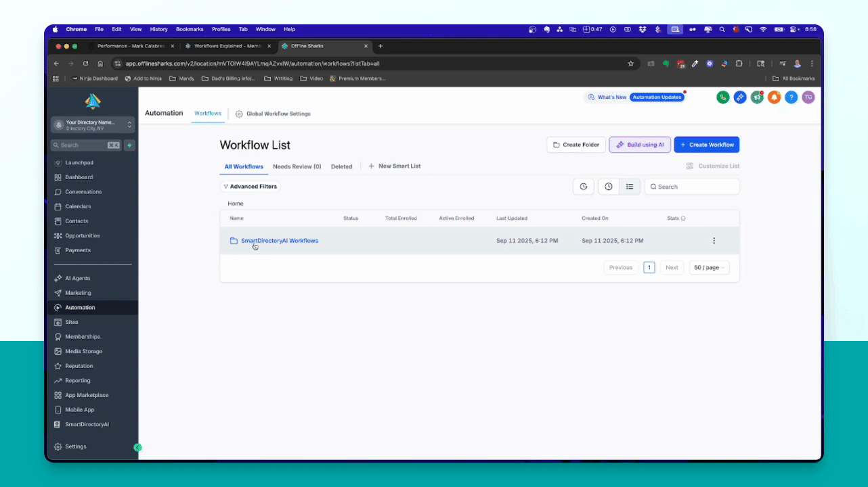Open the three-dot menu for SmartDirectoryAI Workflows

pos(714,241)
